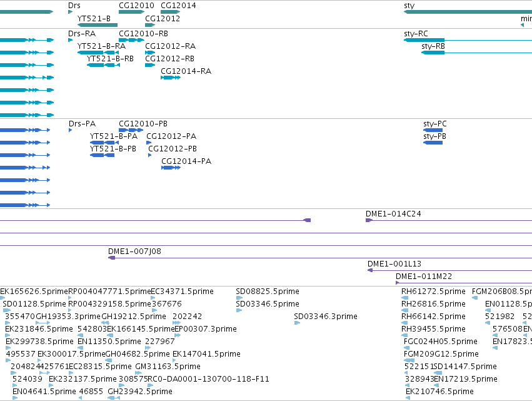Select the Drs gene label

tap(74, 6)
